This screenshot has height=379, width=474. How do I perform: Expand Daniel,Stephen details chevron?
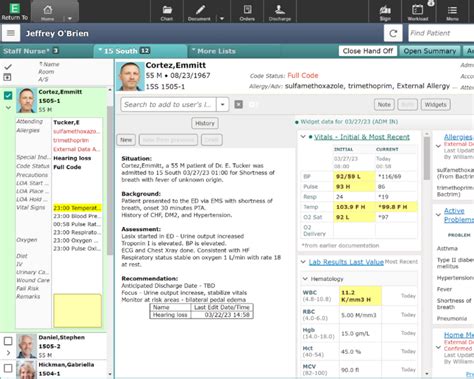coord(8,352)
